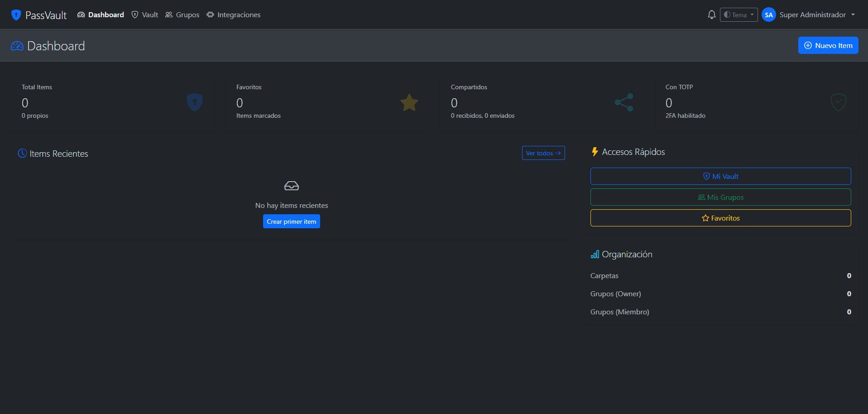Click Crear primer item button
The image size is (868, 414).
click(x=292, y=221)
